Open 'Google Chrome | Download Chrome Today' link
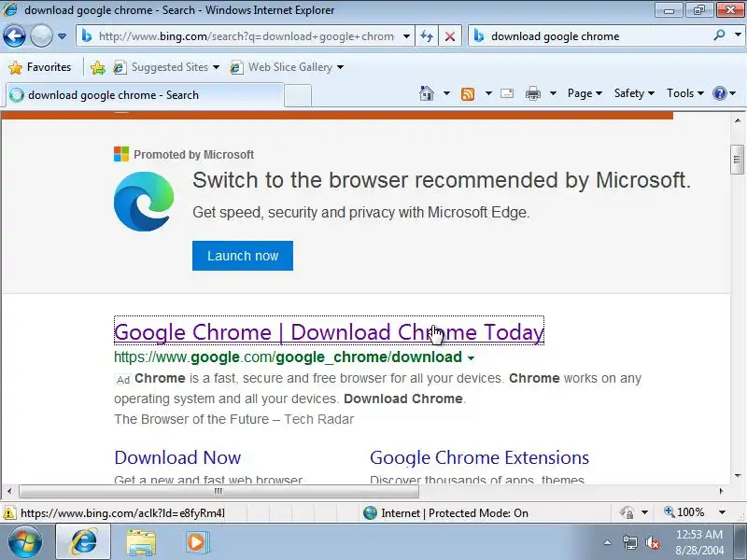The width and height of the screenshot is (747, 560). point(329,331)
